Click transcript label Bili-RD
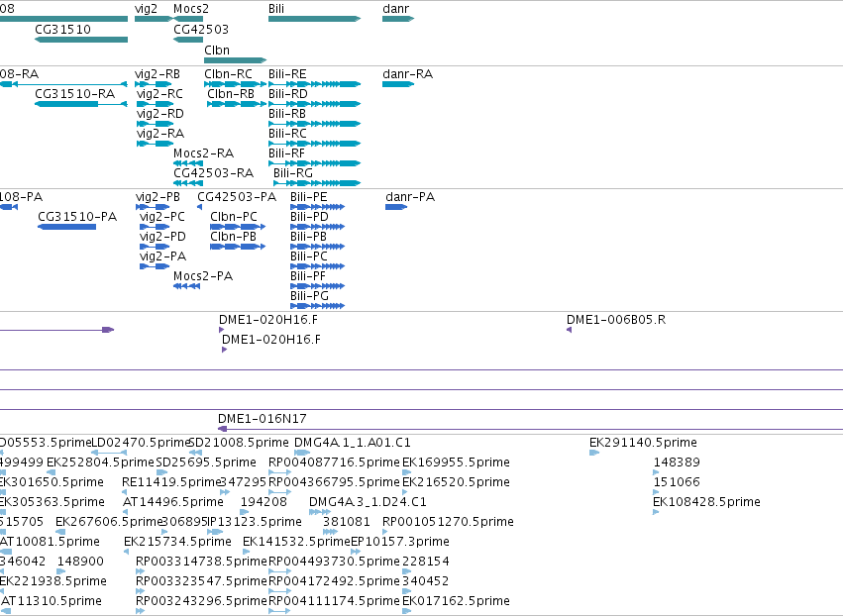 click(288, 94)
